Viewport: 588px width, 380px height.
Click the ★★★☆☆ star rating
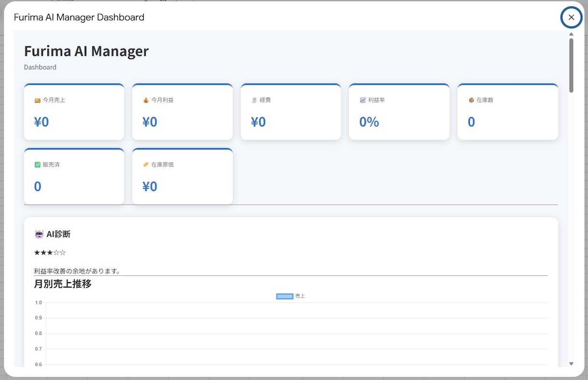pyautogui.click(x=50, y=253)
